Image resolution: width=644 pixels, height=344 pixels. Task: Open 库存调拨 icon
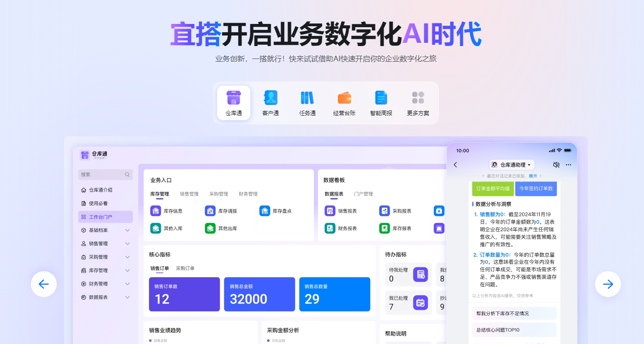click(x=210, y=211)
